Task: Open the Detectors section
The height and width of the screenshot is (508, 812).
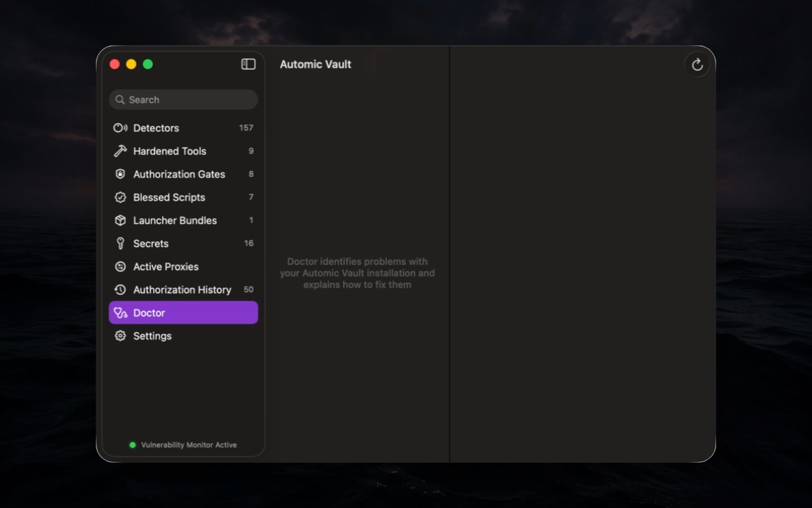Action: 183,128
